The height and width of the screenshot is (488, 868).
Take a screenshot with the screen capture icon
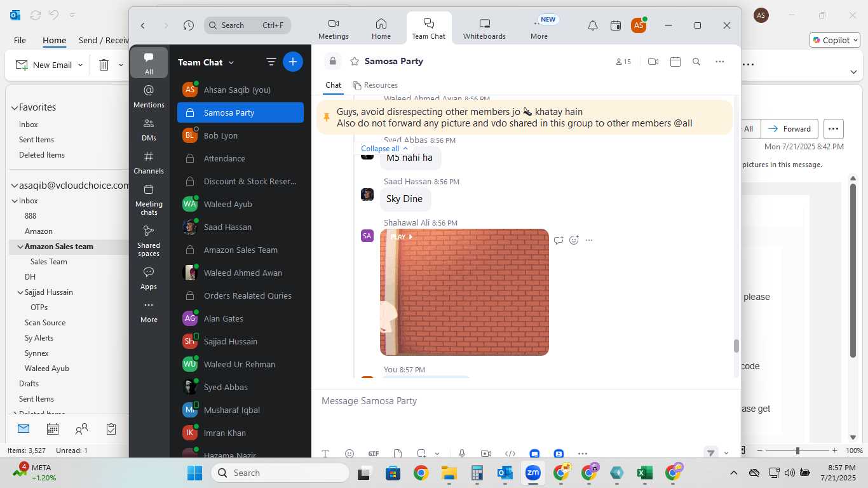click(x=421, y=454)
